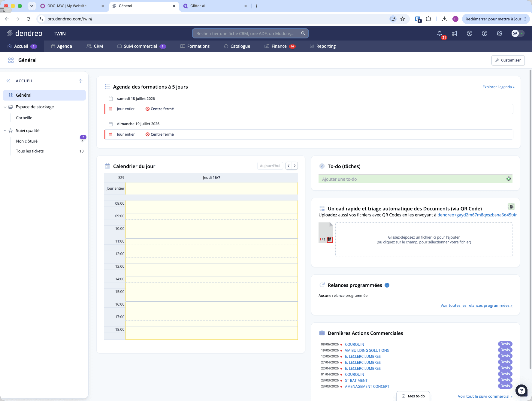This screenshot has width=532, height=401.
Task: Open the chat help bubble
Action: click(521, 390)
